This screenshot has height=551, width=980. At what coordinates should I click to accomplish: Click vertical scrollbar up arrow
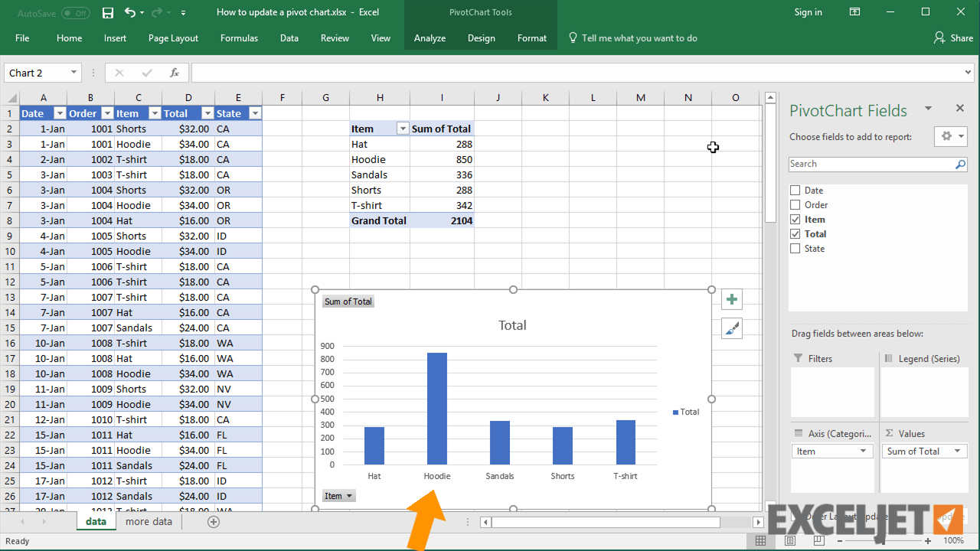pos(771,97)
